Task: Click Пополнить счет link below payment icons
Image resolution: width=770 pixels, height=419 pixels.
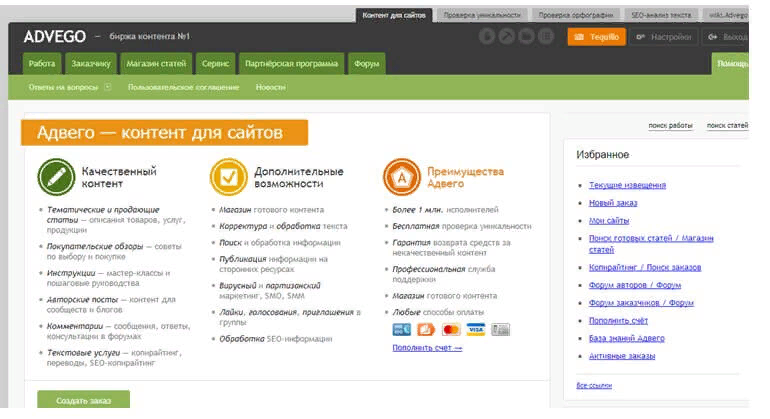Action: pos(427,348)
